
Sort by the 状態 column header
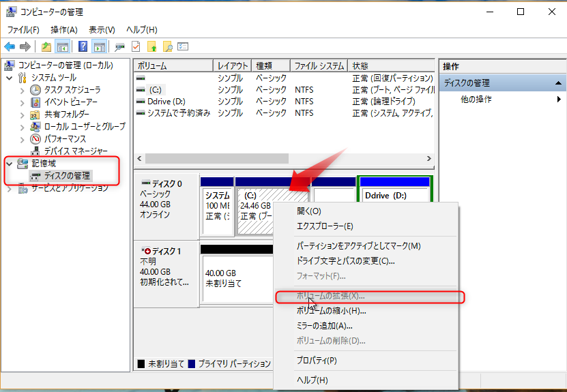tap(391, 65)
